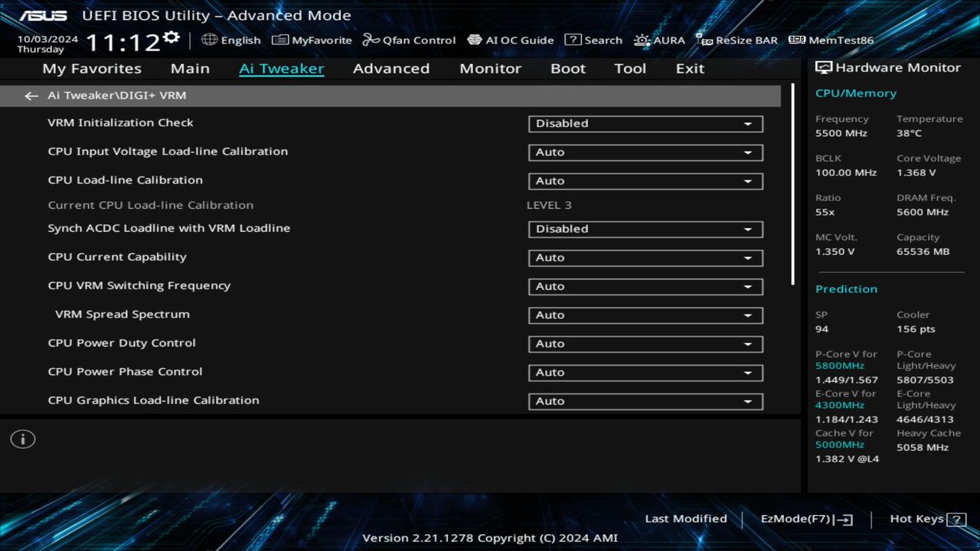
Task: Open AURA lighting settings
Action: (x=660, y=40)
